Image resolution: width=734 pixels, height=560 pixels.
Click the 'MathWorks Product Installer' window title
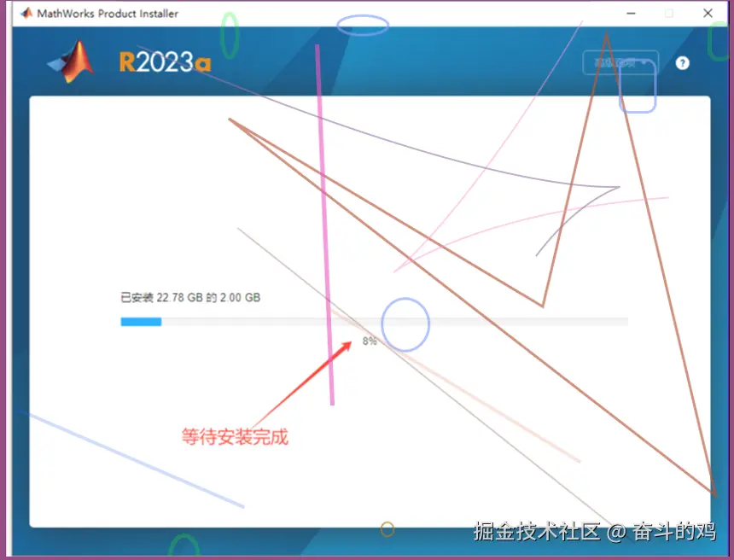(108, 14)
